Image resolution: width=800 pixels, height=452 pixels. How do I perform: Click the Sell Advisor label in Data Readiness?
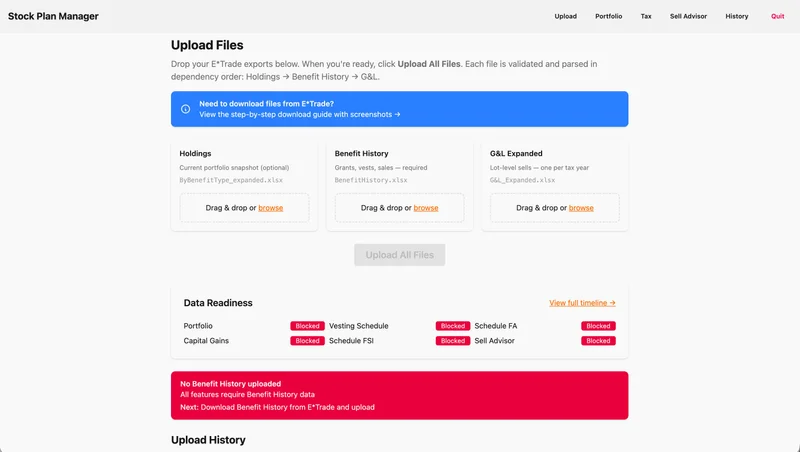(494, 341)
